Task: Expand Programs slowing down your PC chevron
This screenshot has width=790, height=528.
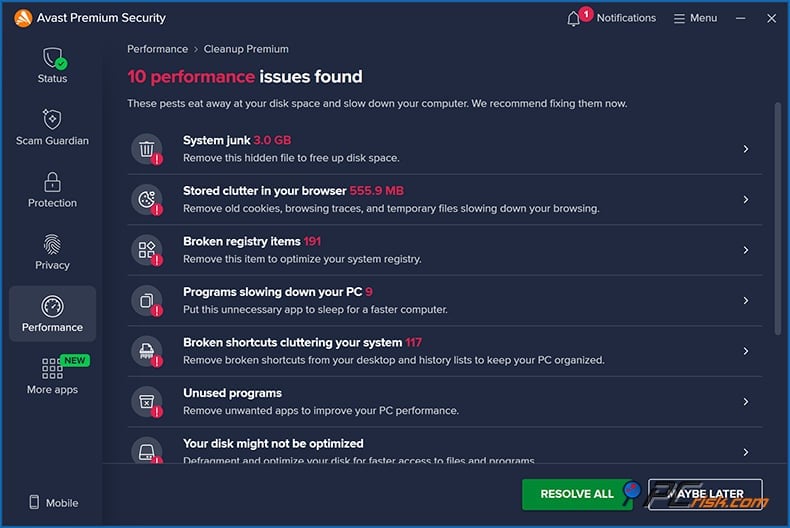Action: coord(746,301)
